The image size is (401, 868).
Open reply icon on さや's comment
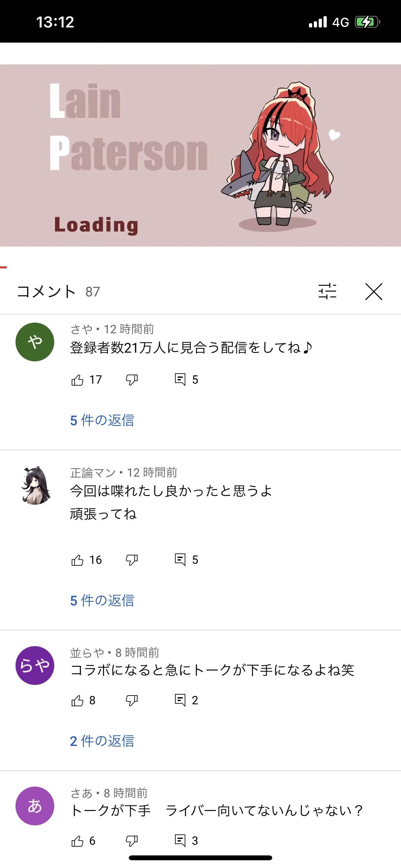click(x=180, y=379)
